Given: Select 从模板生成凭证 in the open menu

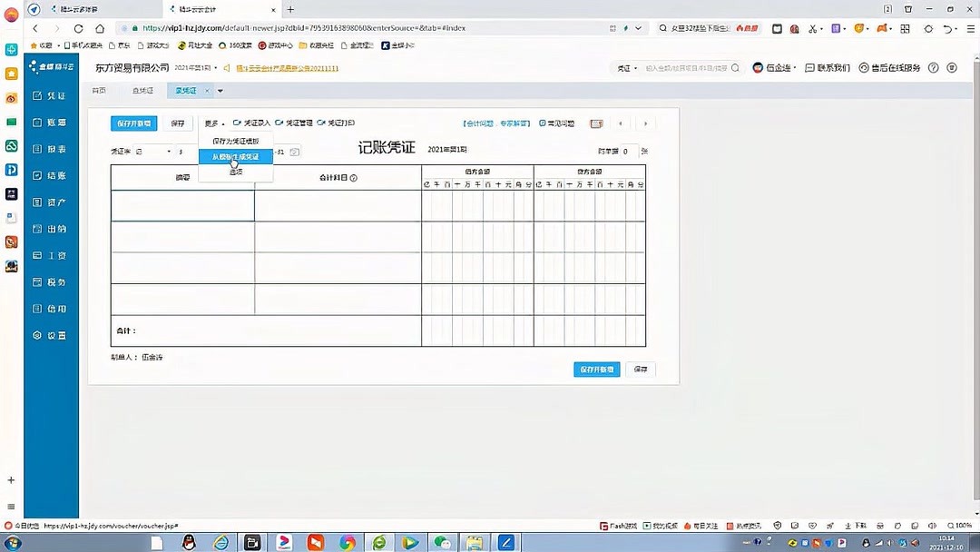Looking at the screenshot, I should [235, 156].
